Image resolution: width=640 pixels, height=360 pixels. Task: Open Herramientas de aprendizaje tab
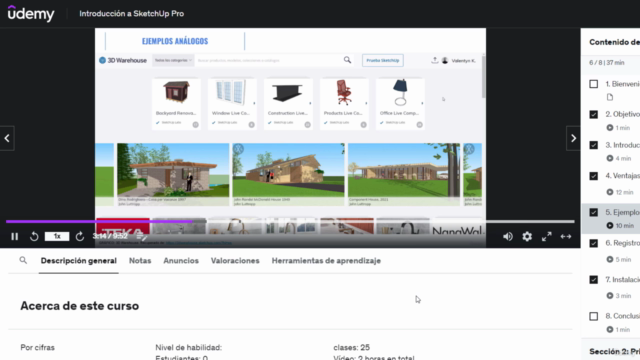coord(326,261)
